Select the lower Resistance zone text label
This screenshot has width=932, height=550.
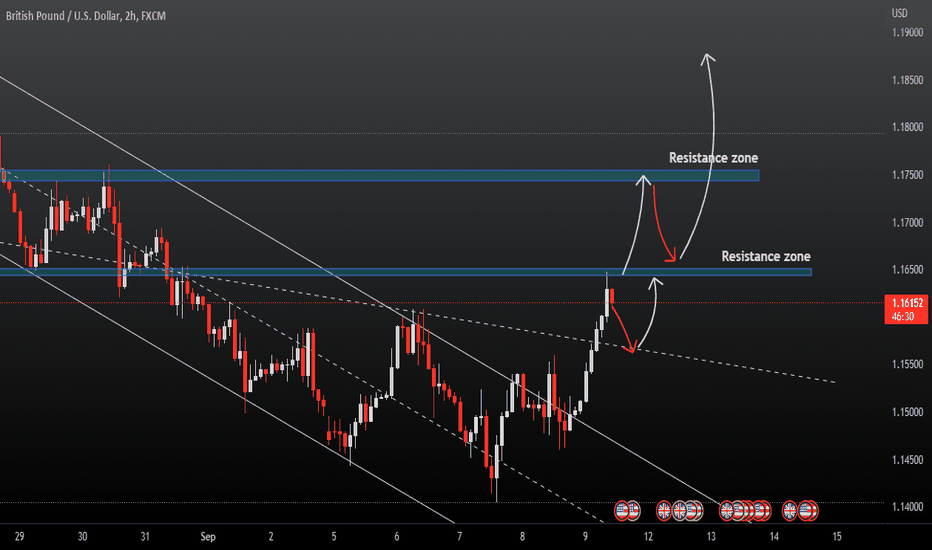[x=766, y=256]
